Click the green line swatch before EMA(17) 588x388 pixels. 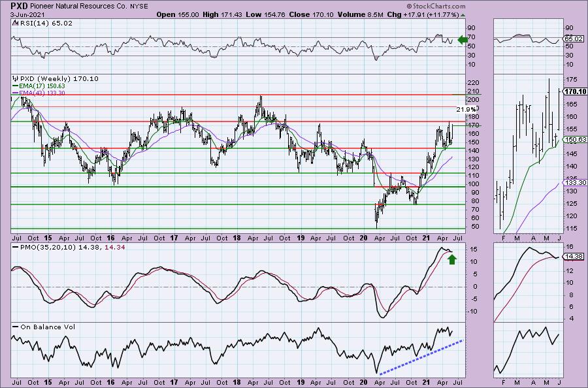click(16, 86)
